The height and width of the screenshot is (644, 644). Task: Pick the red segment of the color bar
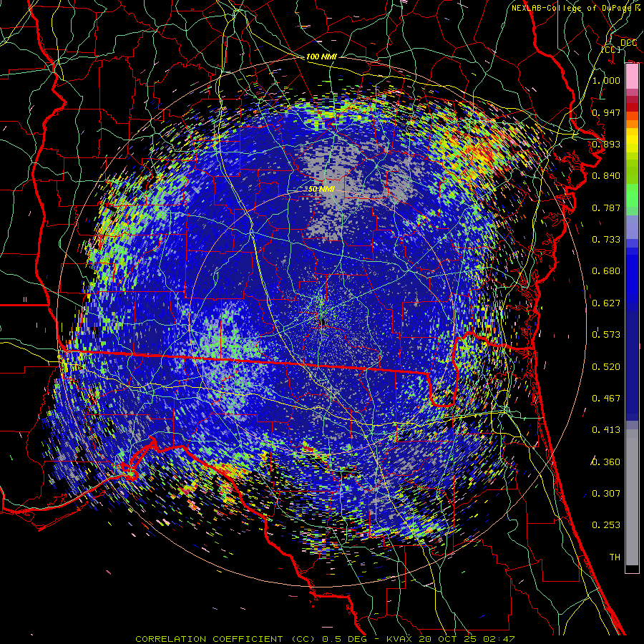632,107
